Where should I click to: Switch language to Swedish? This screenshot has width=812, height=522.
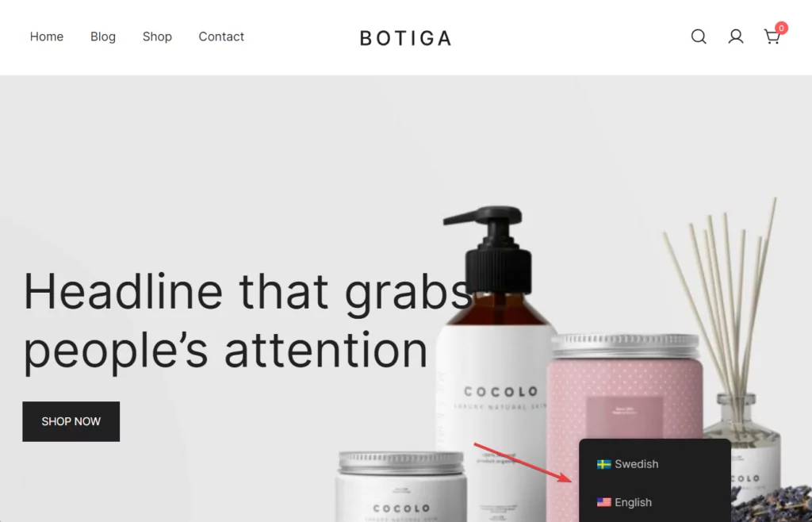coord(628,464)
